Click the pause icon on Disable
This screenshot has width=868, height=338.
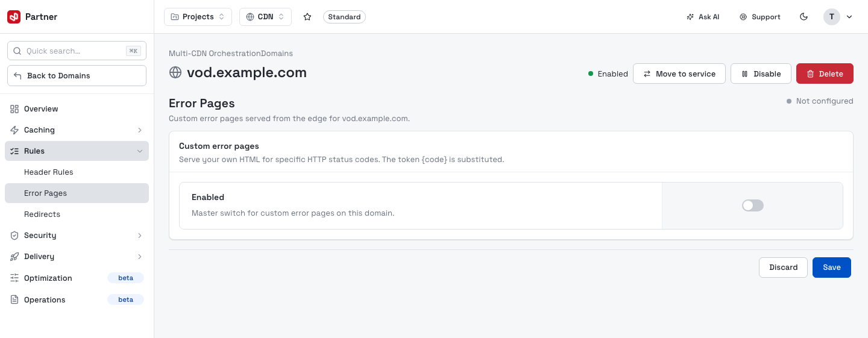pos(745,74)
